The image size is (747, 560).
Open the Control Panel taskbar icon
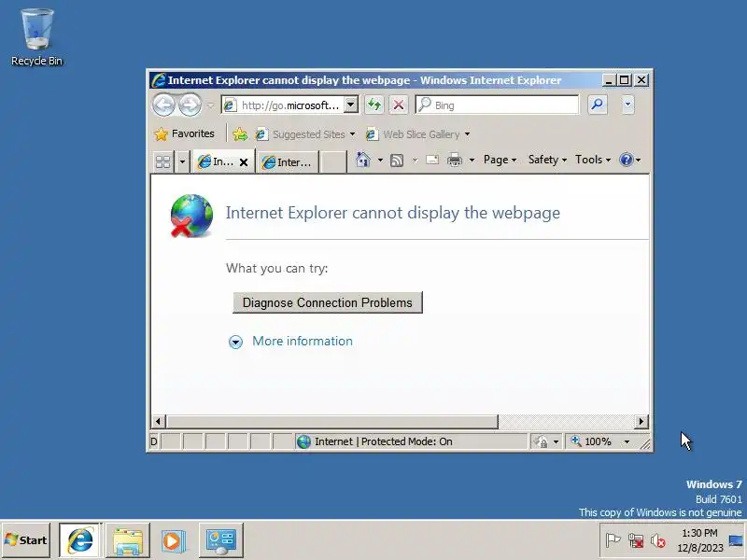pyautogui.click(x=221, y=540)
